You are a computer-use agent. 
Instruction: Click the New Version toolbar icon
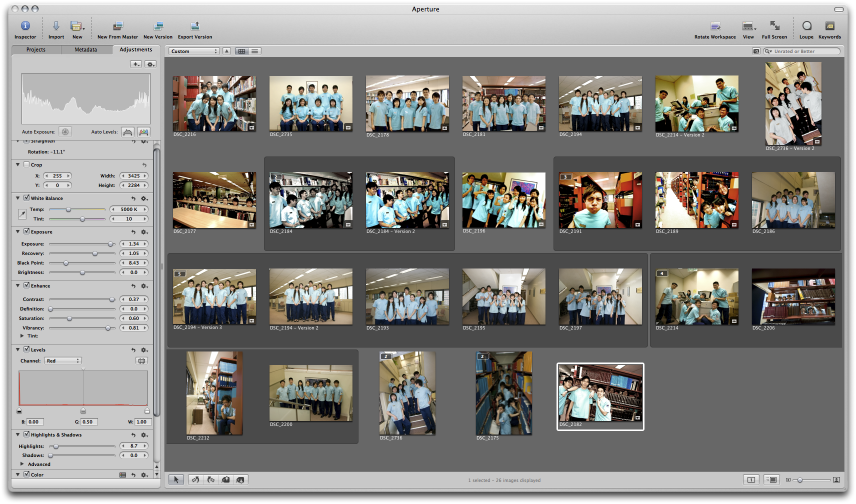[x=158, y=26]
